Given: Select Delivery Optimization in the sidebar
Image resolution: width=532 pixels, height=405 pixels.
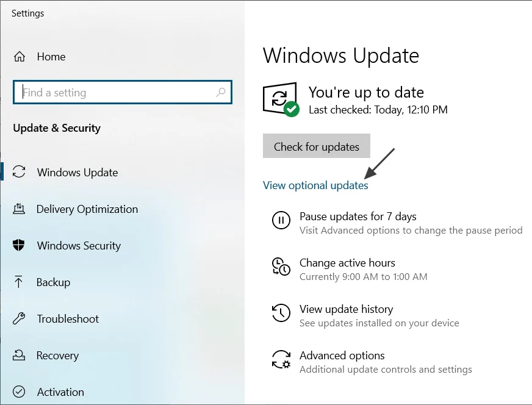Looking at the screenshot, I should (87, 209).
